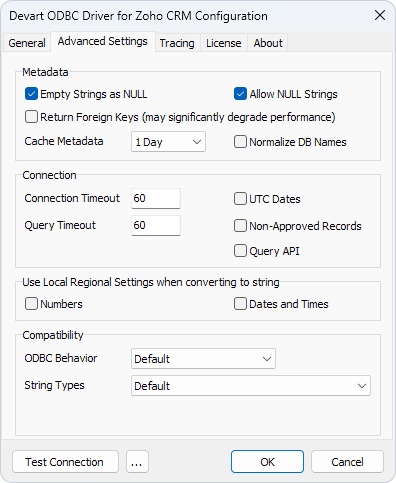The image size is (396, 483).
Task: Click the Cache Metadata label
Action: click(64, 141)
